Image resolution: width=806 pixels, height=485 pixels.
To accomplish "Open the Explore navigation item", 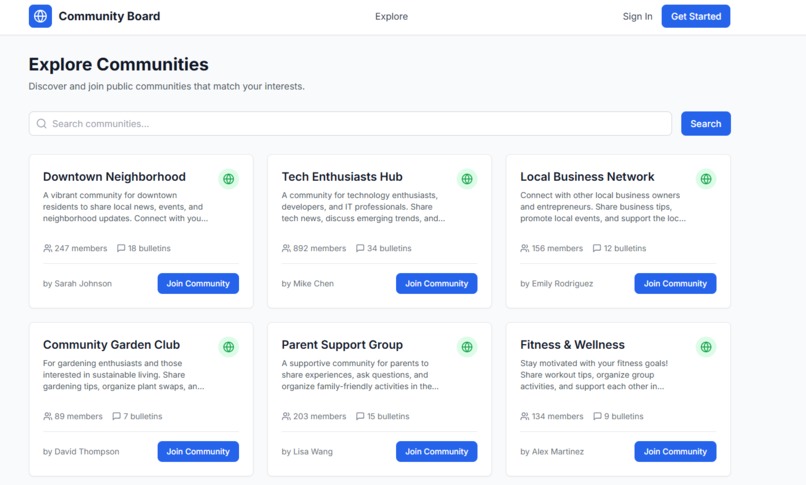I will 391,16.
